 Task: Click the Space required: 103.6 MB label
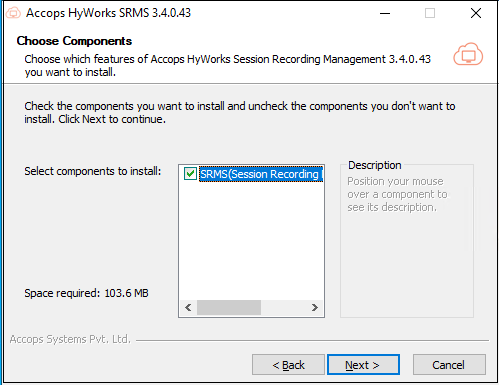86,293
